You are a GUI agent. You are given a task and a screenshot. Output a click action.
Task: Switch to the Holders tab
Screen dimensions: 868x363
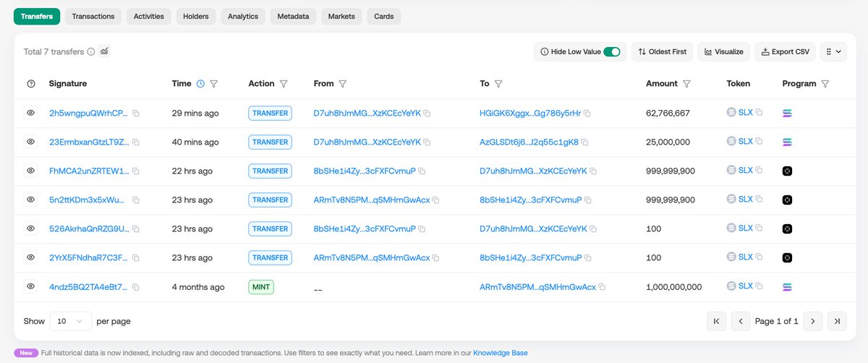196,17
